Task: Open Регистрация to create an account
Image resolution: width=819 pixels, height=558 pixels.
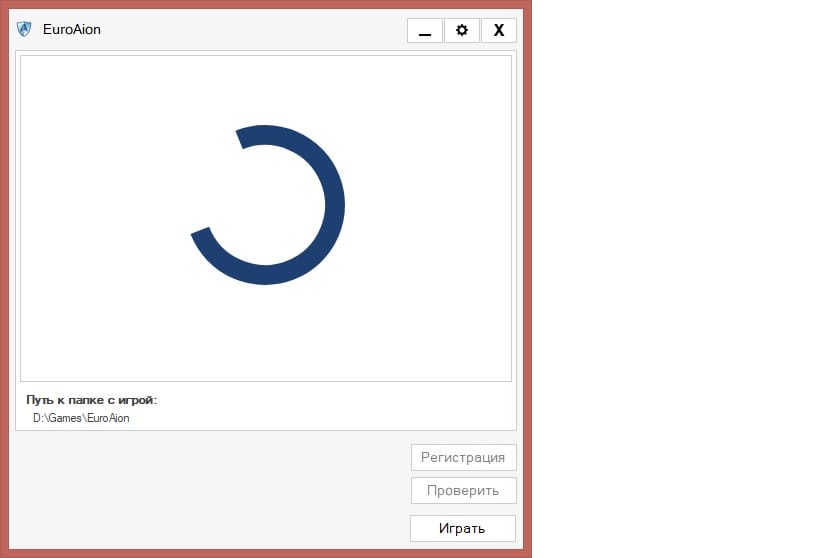Action: (463, 458)
